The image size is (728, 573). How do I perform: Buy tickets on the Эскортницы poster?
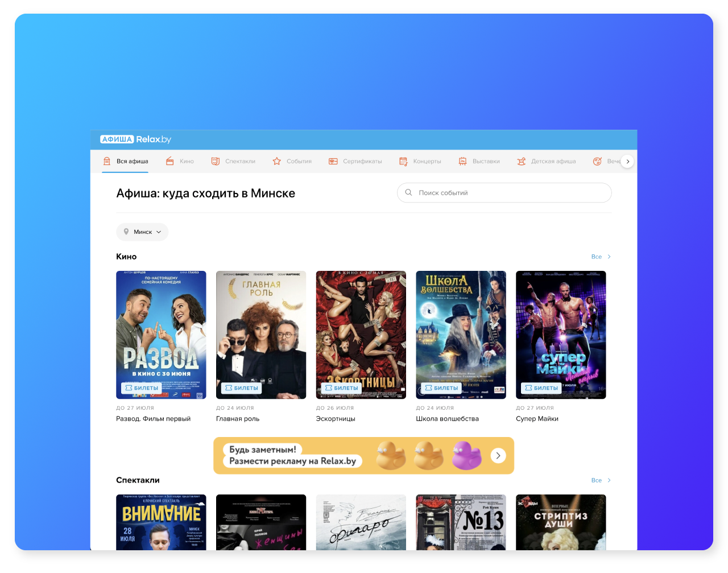[342, 388]
